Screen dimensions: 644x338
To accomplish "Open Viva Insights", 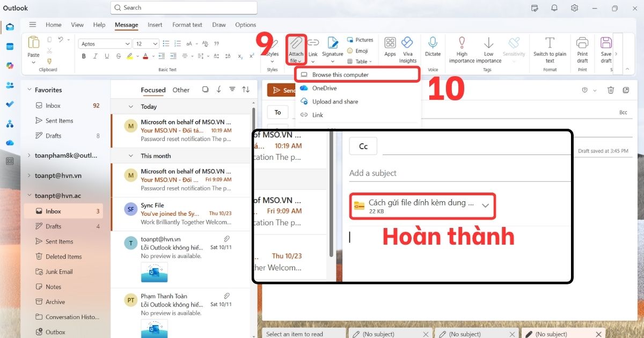I will tap(407, 48).
